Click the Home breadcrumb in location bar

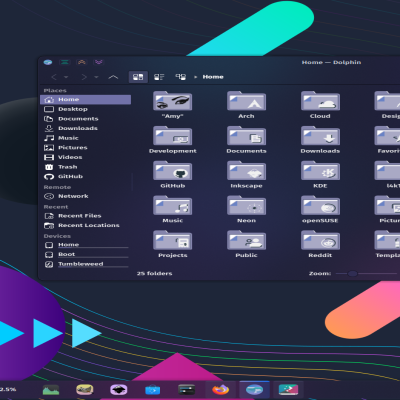pyautogui.click(x=213, y=77)
